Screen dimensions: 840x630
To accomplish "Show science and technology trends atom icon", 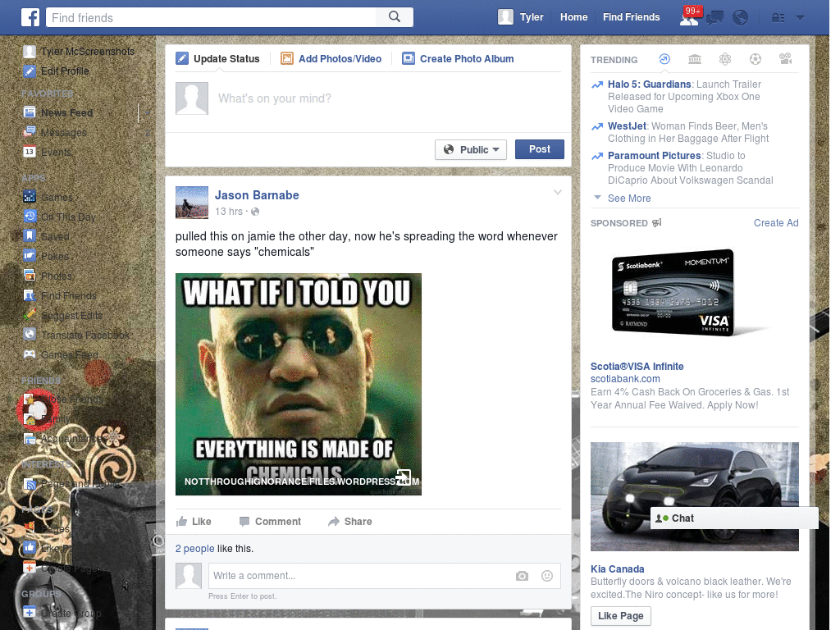I will 725,59.
